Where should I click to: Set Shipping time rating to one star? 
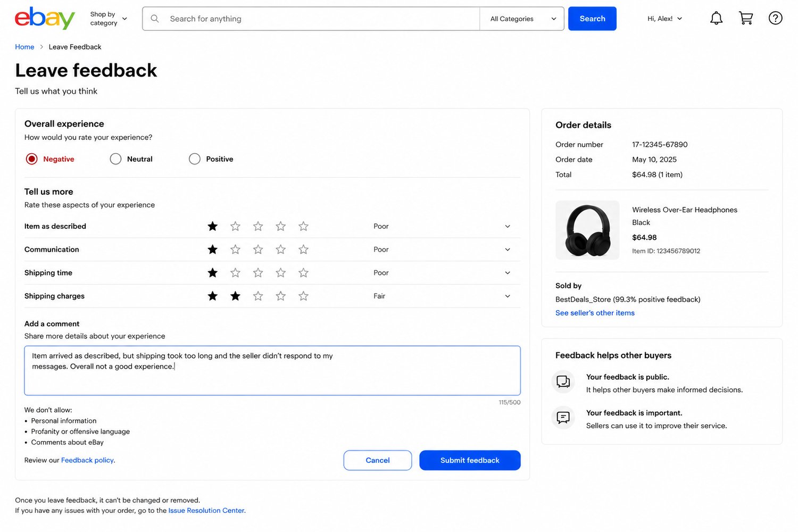[x=213, y=273]
